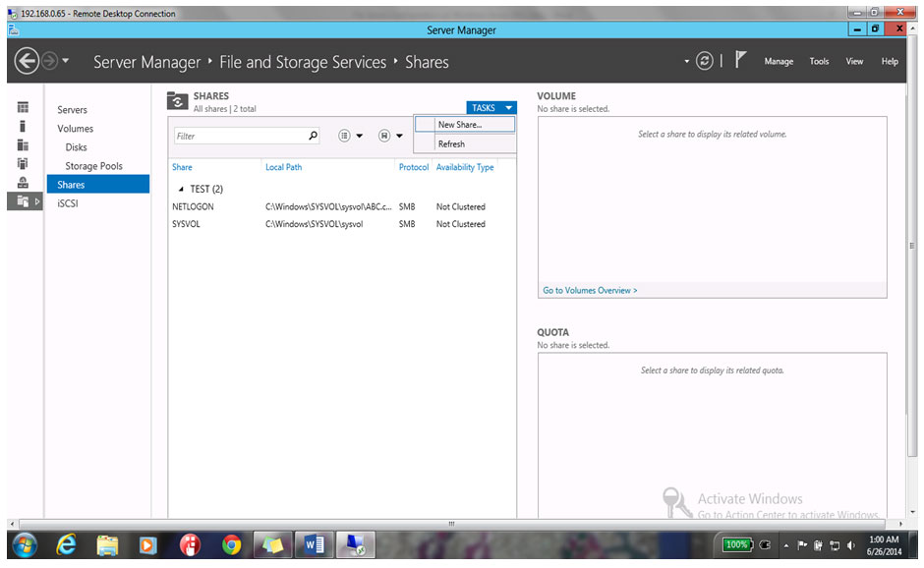Open the Local Server icon in left rail
924x568 pixels.
pyautogui.click(x=23, y=126)
